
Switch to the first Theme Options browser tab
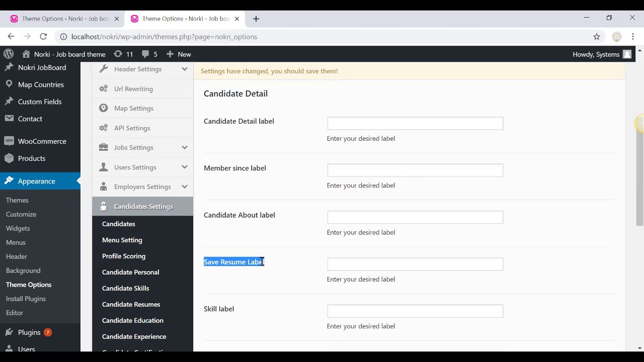coord(65,19)
